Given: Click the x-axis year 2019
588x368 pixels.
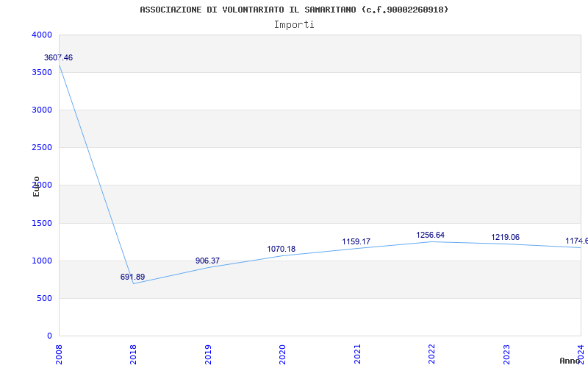Looking at the screenshot, I should [x=208, y=354].
